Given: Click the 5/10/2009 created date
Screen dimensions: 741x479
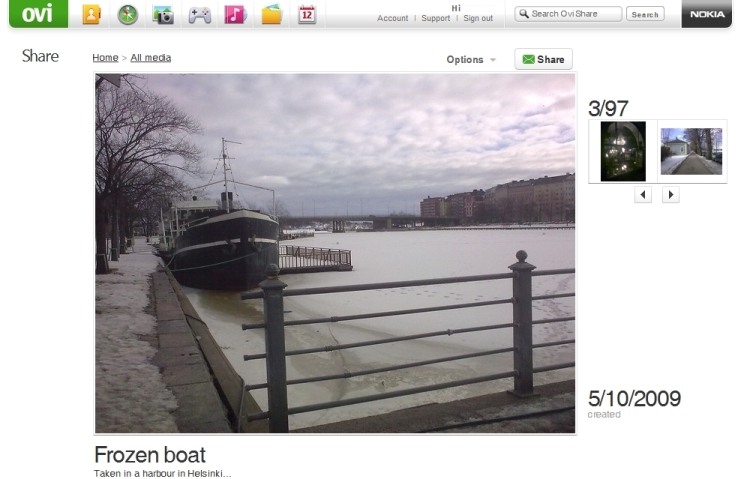Looking at the screenshot, I should pos(634,399).
